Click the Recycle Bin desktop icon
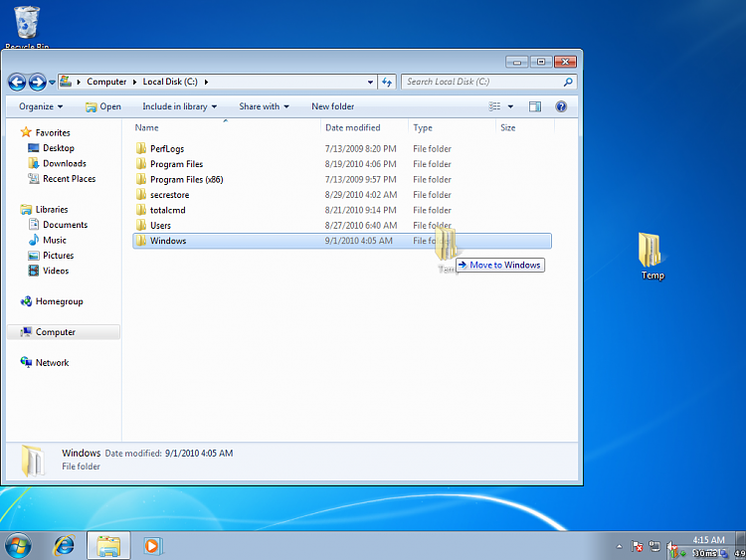 [27, 27]
